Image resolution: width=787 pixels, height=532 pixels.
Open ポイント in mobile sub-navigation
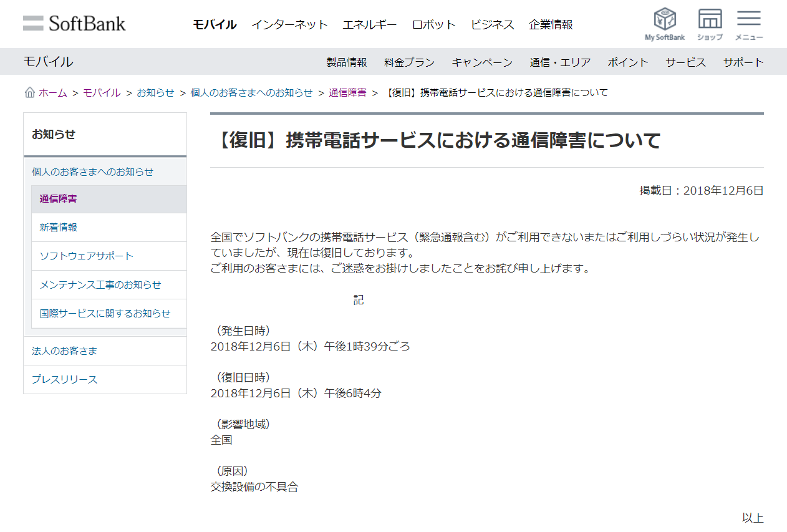(x=628, y=62)
